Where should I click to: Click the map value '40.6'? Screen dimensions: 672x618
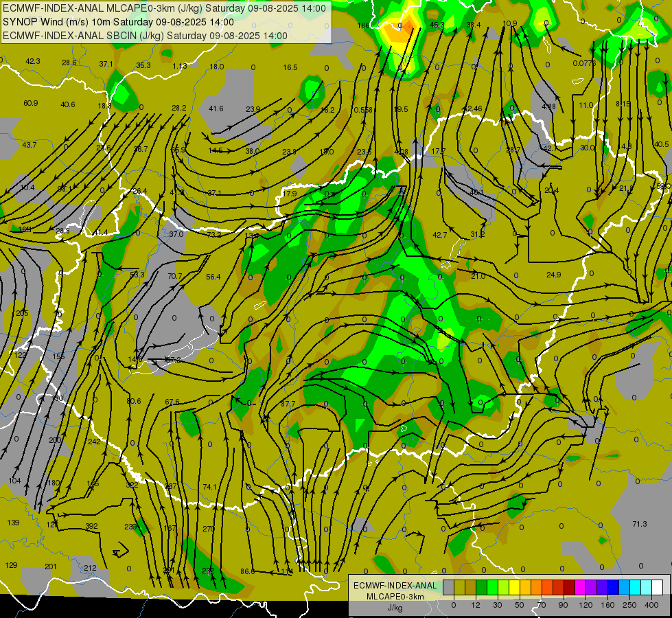[x=68, y=104]
